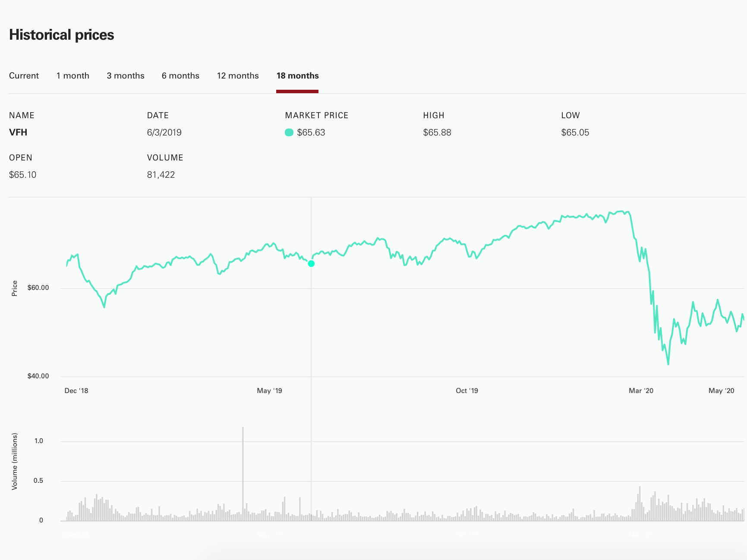Click the teal market price indicator dot
Viewport: 747px width, 560px height.
pos(289,132)
